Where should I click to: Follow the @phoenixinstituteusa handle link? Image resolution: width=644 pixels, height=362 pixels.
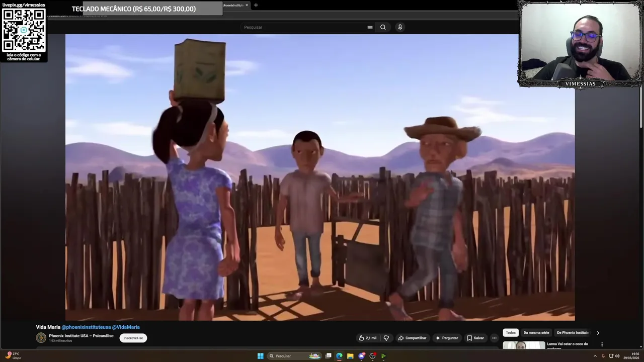tap(86, 327)
